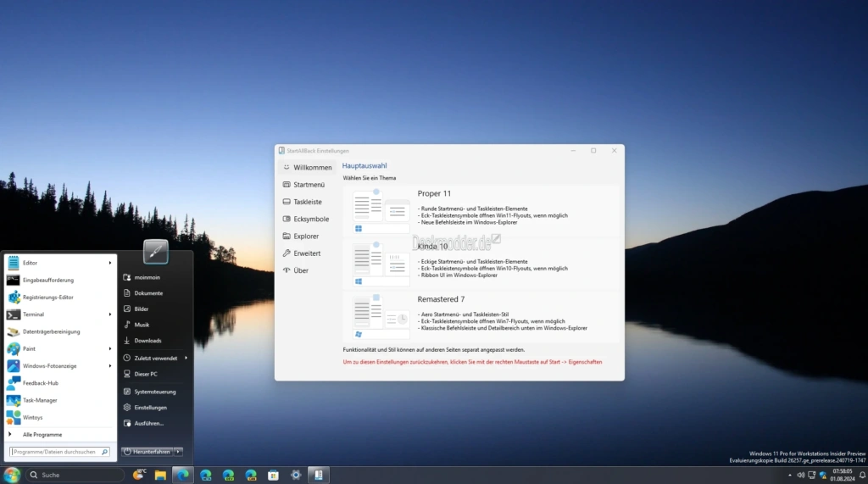This screenshot has height=484, width=868.
Task: Select the Remastered 7 theme
Action: click(x=481, y=316)
